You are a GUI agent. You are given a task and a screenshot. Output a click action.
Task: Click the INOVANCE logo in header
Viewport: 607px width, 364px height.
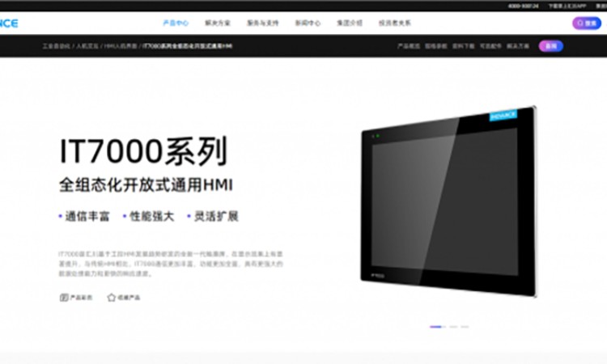[x=10, y=23]
